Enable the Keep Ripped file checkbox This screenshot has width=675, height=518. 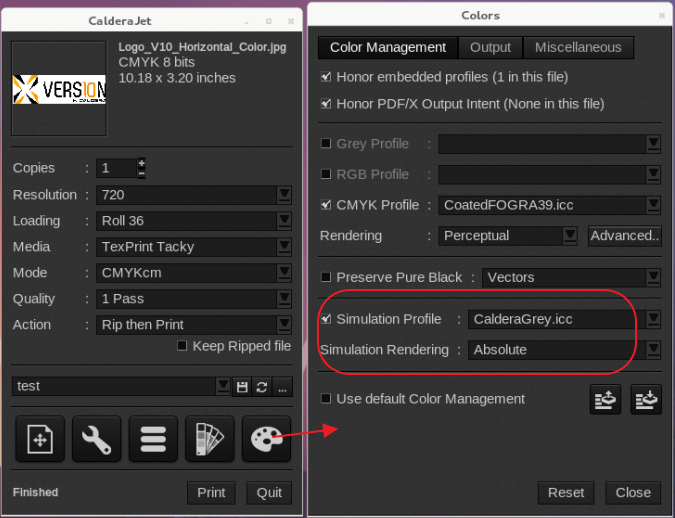coord(182,346)
